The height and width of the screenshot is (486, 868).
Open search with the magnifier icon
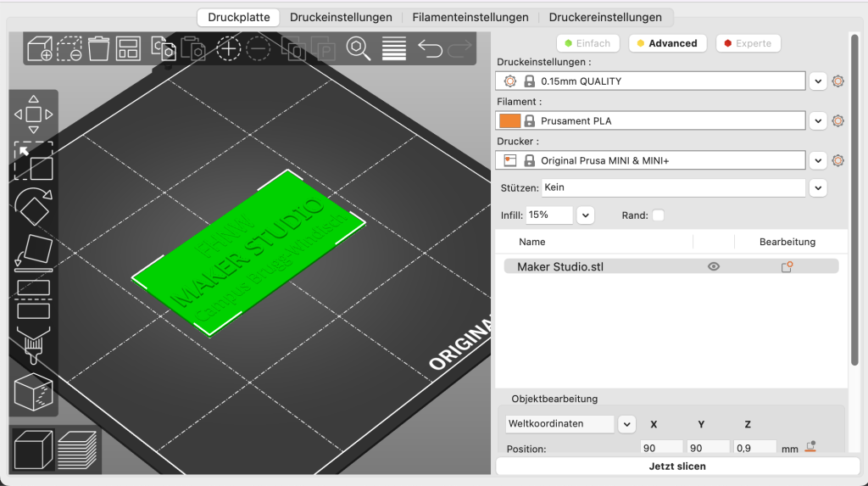359,48
